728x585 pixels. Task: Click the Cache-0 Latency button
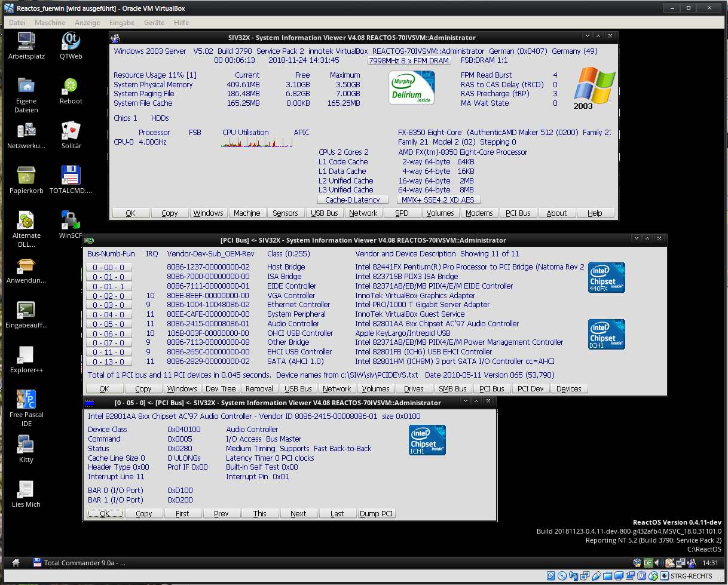pos(353,200)
